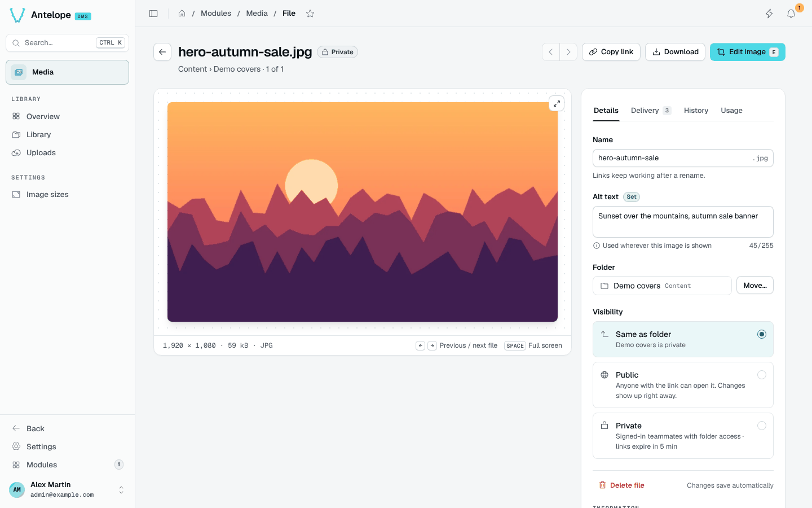Click the Private badge beside title
The width and height of the screenshot is (812, 508).
pyautogui.click(x=337, y=52)
